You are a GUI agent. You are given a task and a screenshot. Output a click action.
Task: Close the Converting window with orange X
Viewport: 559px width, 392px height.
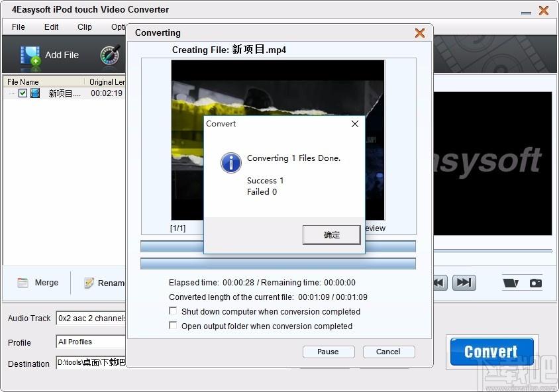coord(420,33)
